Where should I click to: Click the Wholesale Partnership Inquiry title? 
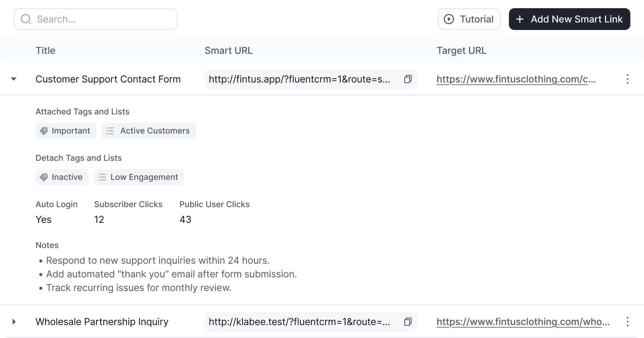pos(102,322)
